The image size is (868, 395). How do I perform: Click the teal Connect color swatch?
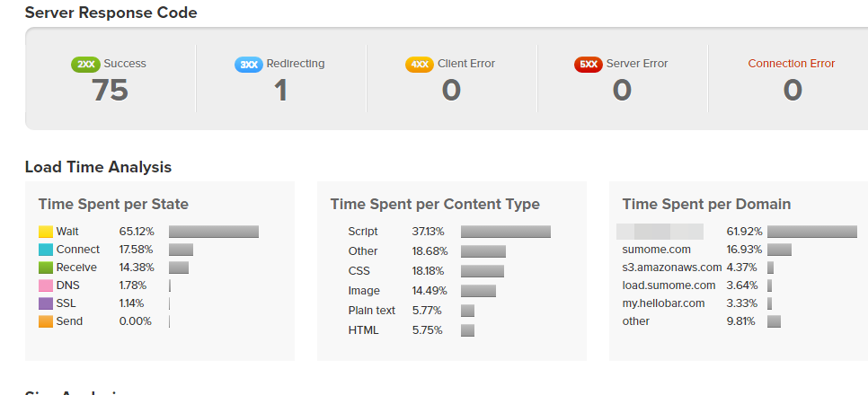click(x=46, y=250)
